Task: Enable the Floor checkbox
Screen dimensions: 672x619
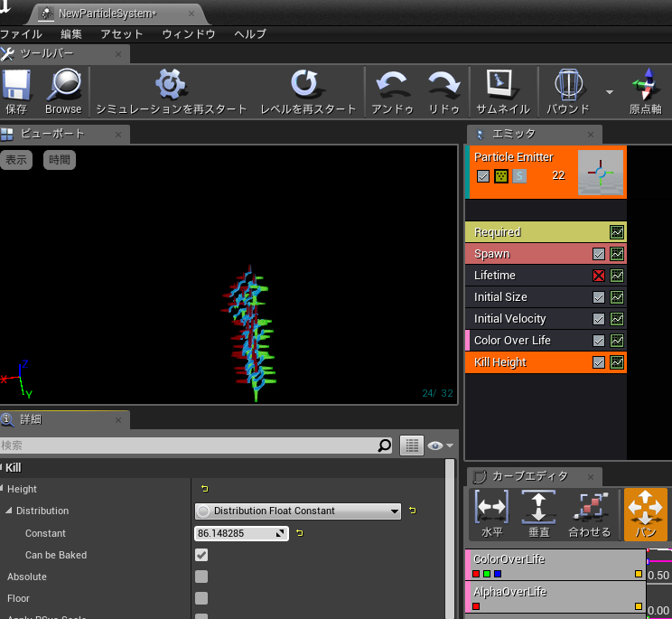Action: click(x=201, y=598)
